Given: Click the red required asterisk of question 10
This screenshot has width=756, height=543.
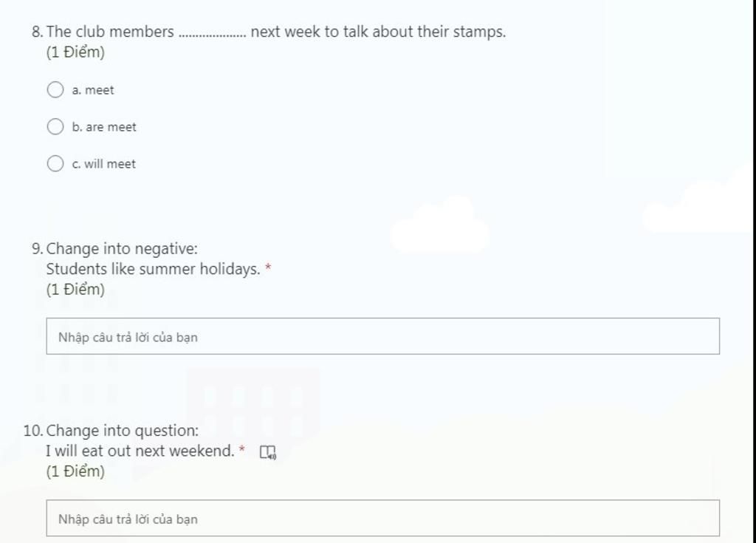Looking at the screenshot, I should point(242,448).
